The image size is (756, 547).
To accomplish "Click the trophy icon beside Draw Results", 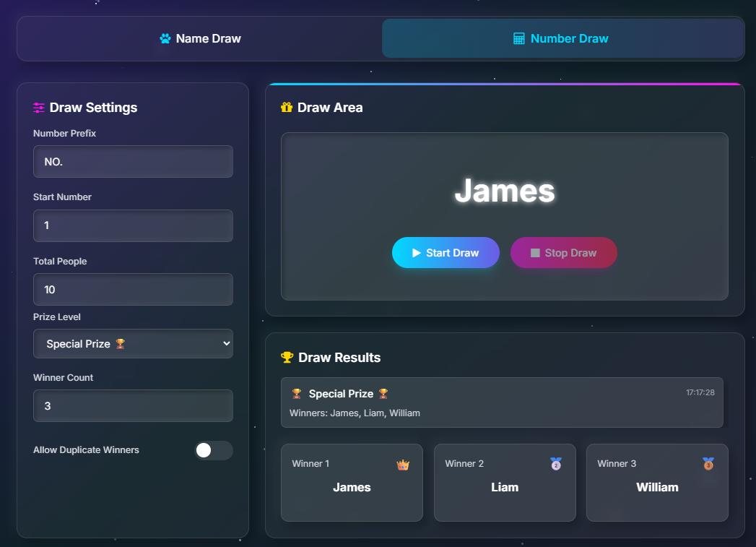I will pos(287,358).
